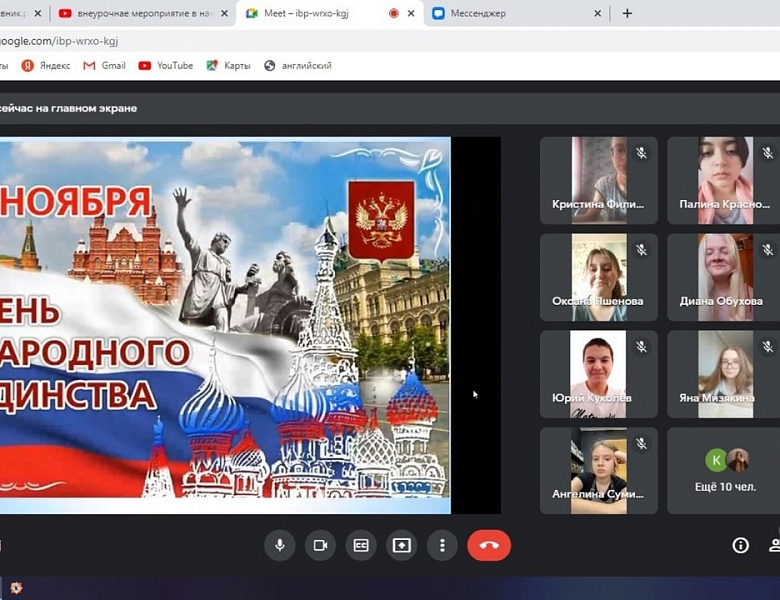Open a new browser tab with plus
780x600 pixels.
point(627,13)
